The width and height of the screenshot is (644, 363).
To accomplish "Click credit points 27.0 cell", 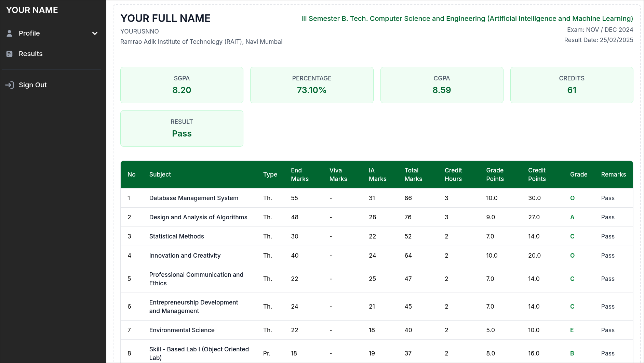I will 534,217.
